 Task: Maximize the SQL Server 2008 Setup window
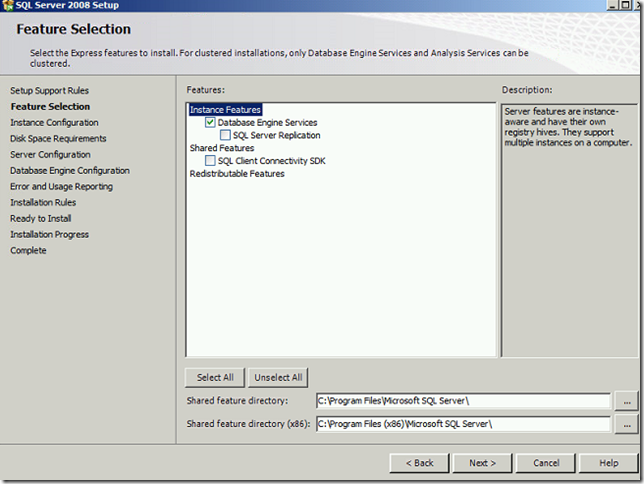tap(625, 5)
